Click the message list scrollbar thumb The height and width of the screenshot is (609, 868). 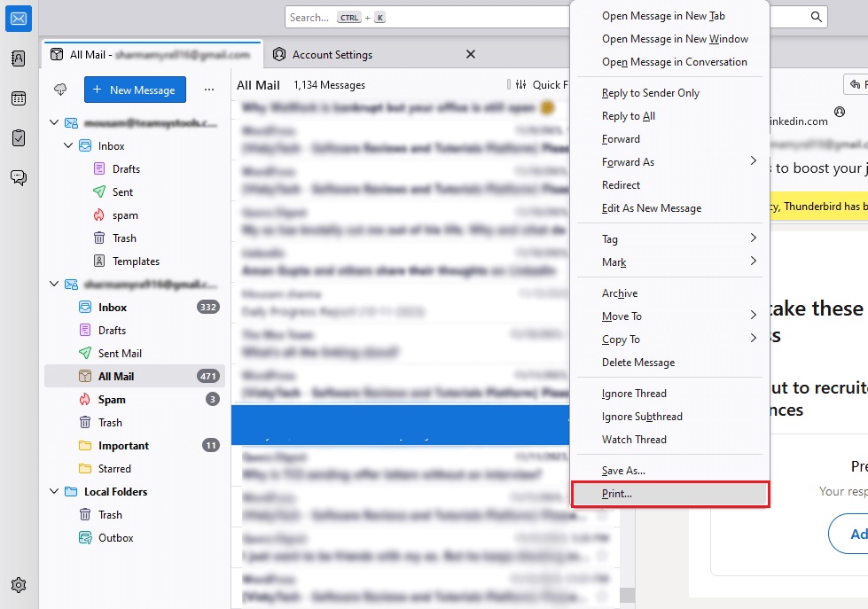pyautogui.click(x=627, y=595)
